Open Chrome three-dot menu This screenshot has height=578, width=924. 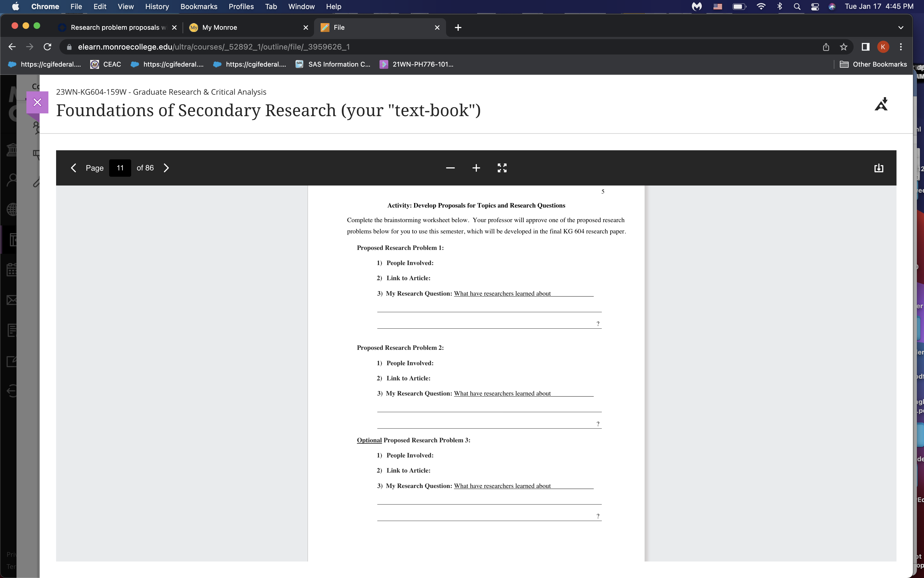[x=901, y=47]
